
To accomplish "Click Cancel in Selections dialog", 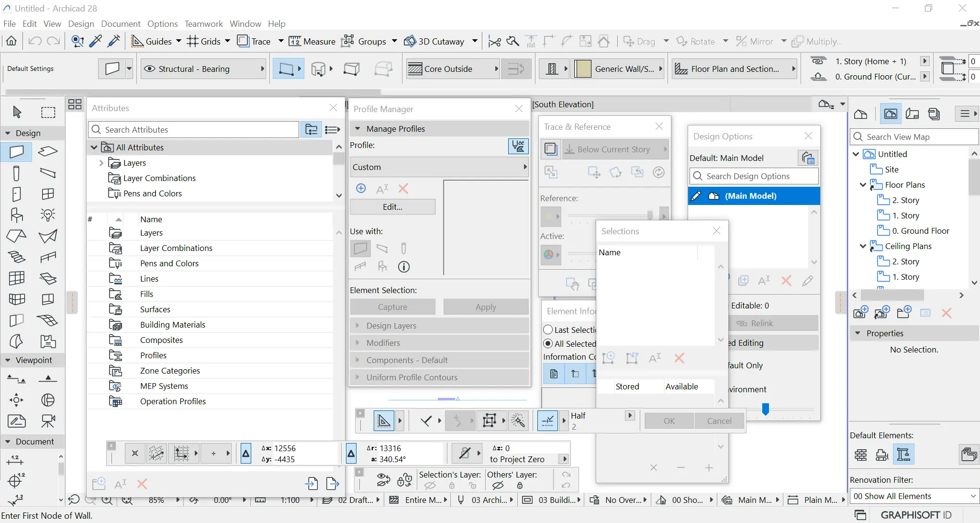I will coord(719,421).
